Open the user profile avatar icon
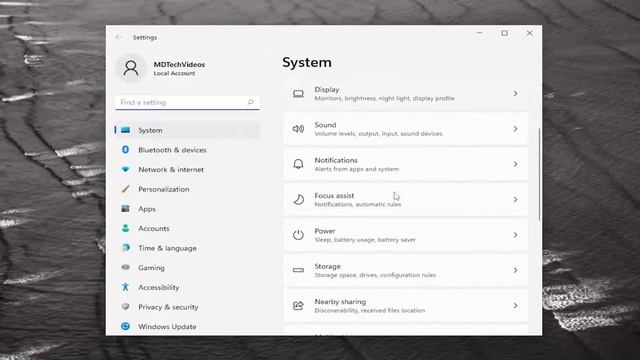The image size is (640, 360). 131,68
